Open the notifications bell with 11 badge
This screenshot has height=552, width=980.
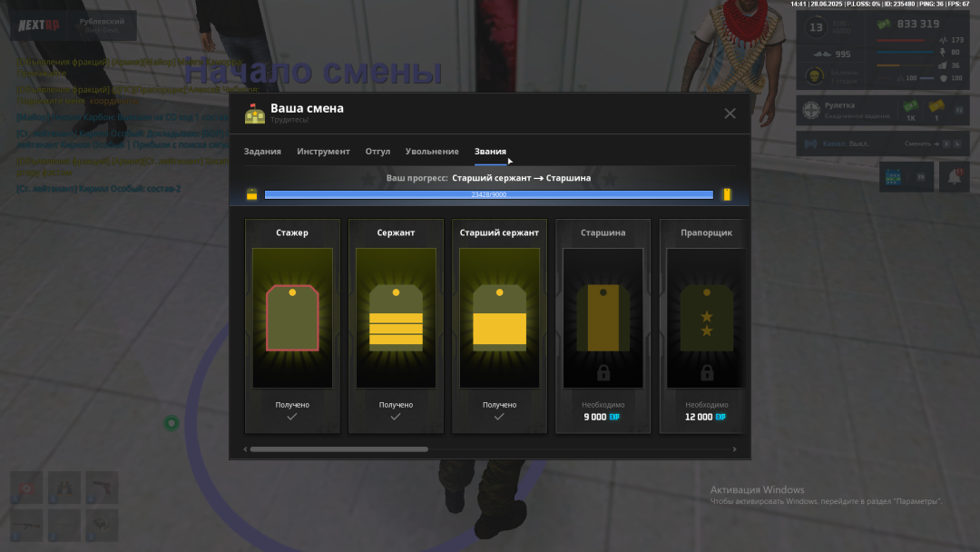[955, 178]
